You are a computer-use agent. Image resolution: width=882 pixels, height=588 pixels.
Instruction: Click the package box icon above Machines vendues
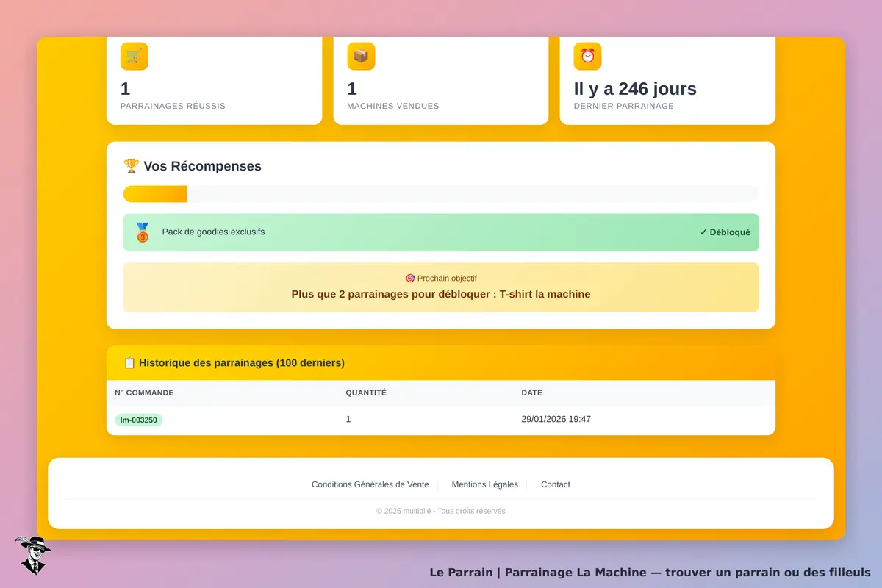coord(361,57)
